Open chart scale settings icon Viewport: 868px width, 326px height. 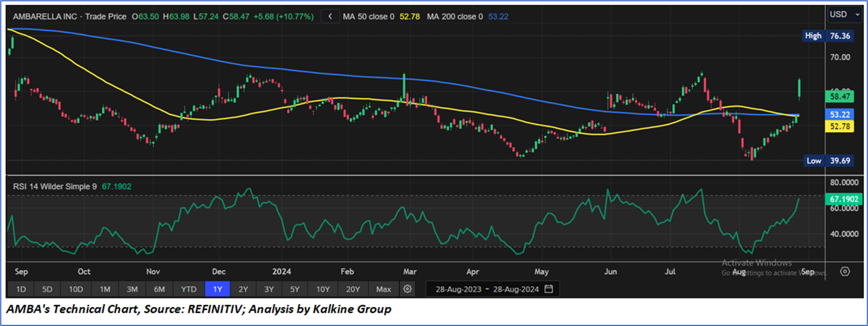pyautogui.click(x=845, y=271)
